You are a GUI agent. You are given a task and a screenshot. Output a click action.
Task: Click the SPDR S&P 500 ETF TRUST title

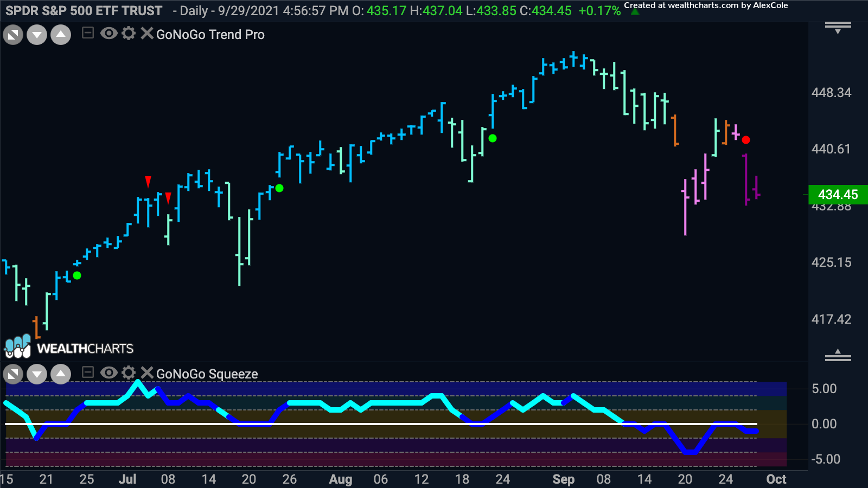[84, 11]
